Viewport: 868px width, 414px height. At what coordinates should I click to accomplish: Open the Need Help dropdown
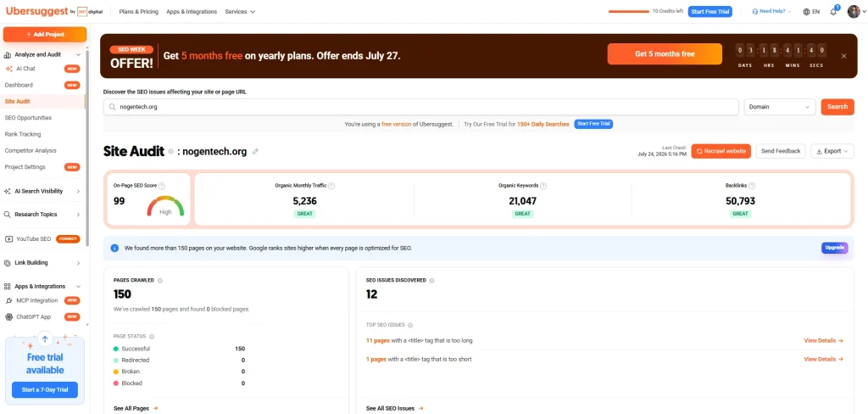click(x=771, y=12)
